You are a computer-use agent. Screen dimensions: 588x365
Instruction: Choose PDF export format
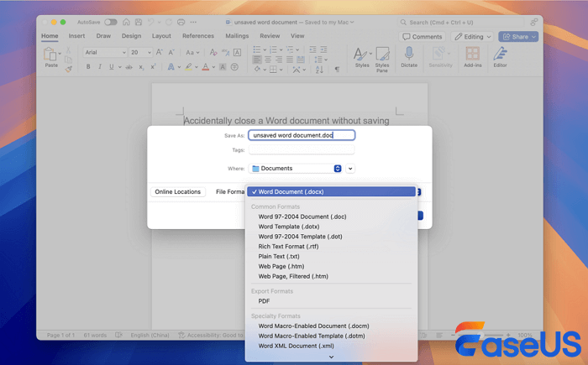pyautogui.click(x=331, y=301)
